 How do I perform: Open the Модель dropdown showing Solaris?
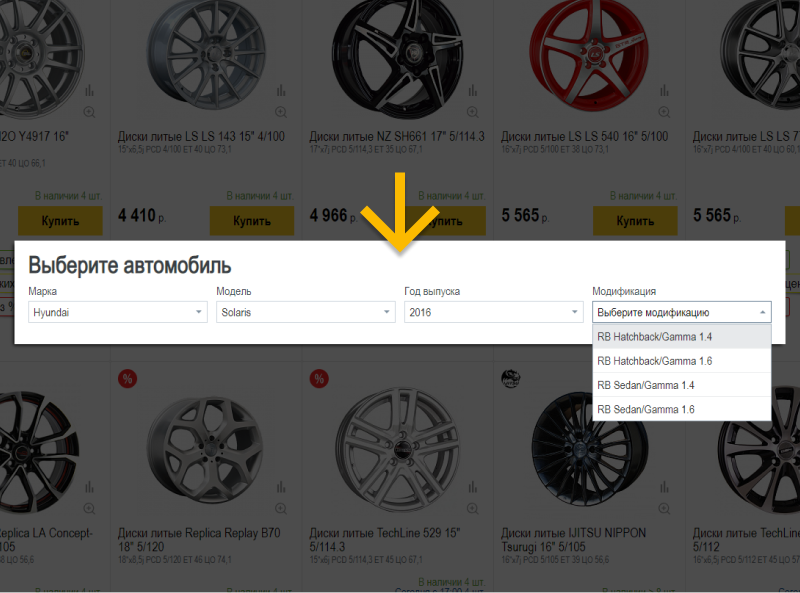click(306, 313)
